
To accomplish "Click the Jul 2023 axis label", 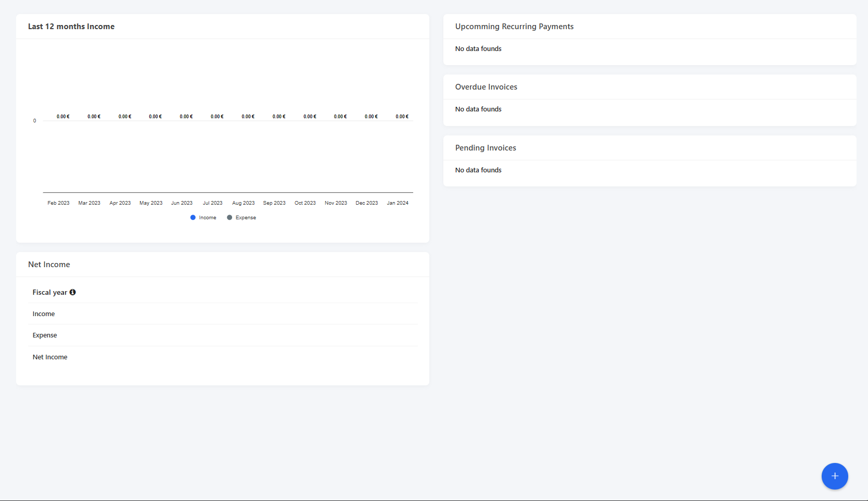I will coord(213,203).
